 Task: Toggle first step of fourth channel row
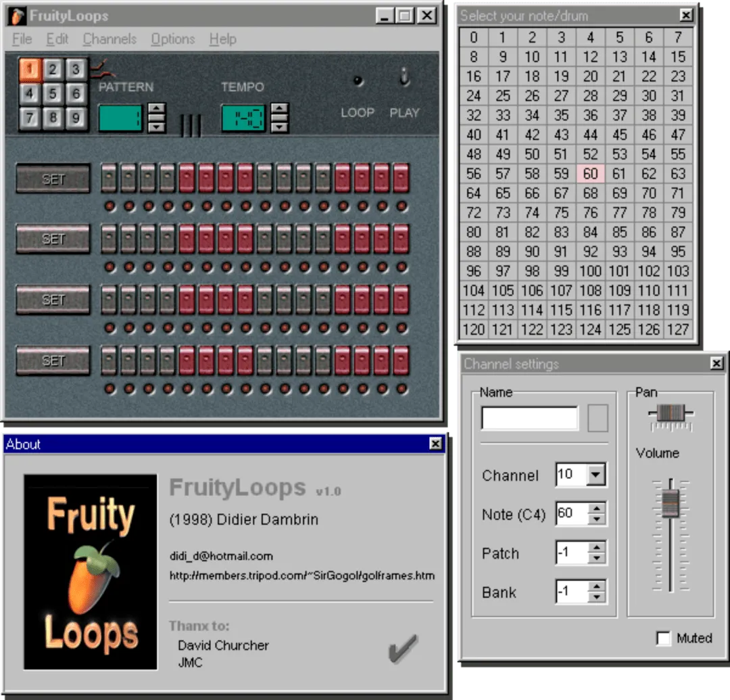coord(109,360)
